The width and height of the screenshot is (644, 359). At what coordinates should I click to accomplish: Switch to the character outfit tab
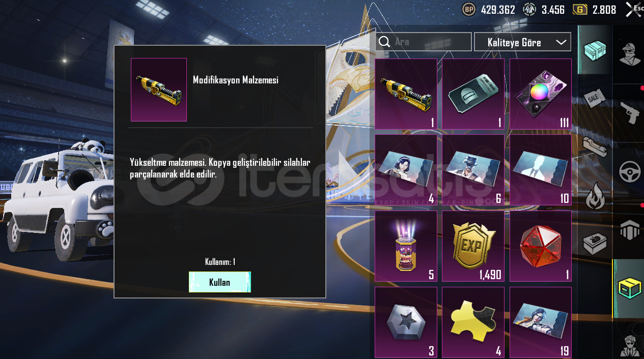coord(629,53)
